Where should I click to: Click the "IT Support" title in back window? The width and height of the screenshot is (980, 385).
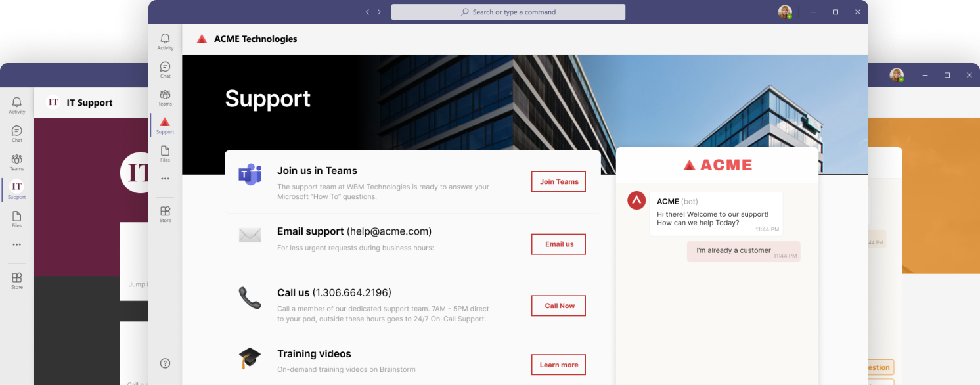89,102
